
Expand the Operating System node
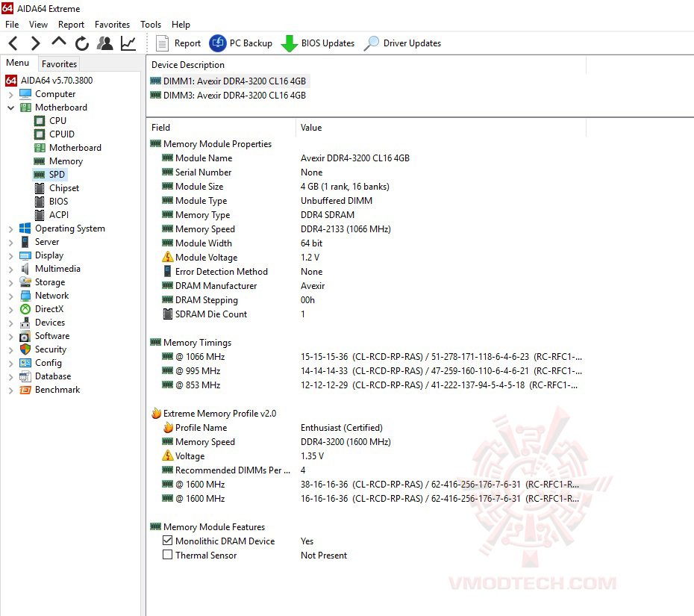[x=10, y=229]
